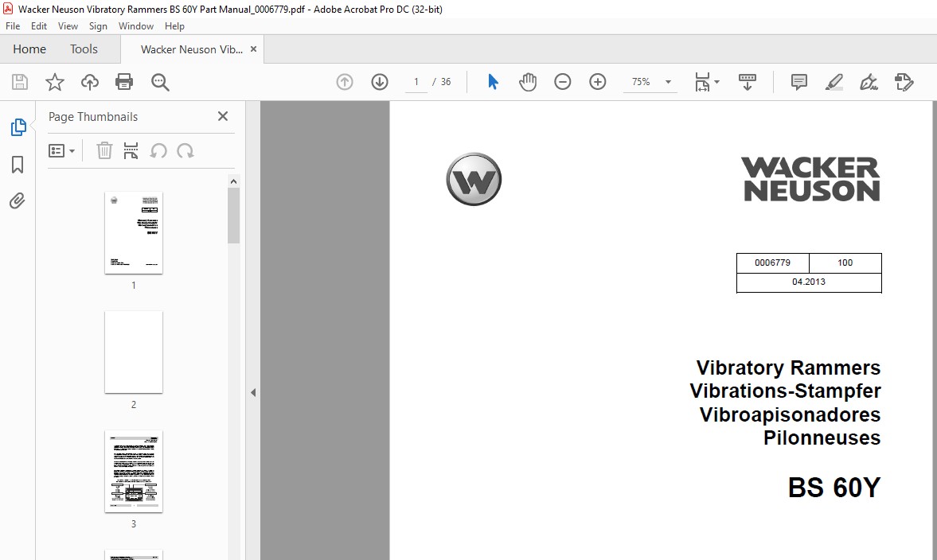Viewport: 937px width, 560px height.
Task: Go to next page arrow
Action: pyautogui.click(x=380, y=82)
